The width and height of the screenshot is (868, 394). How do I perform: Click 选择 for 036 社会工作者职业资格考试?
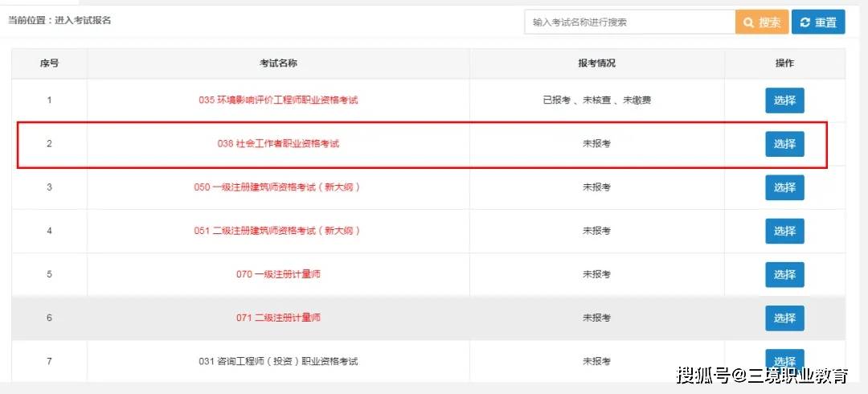pos(784,144)
